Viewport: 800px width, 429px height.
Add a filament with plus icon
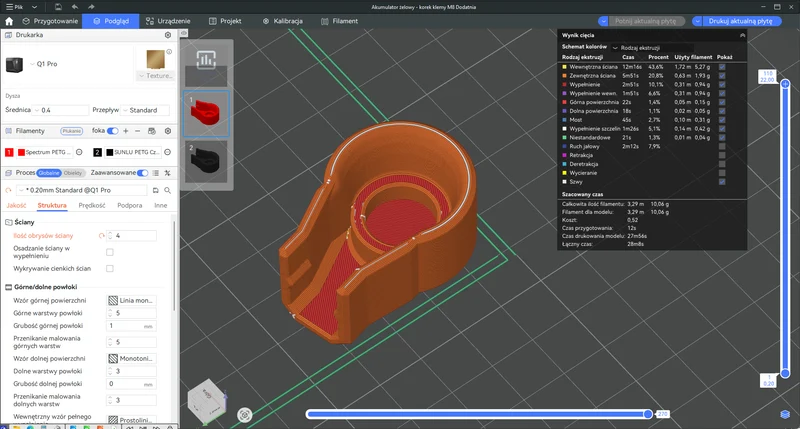point(126,131)
